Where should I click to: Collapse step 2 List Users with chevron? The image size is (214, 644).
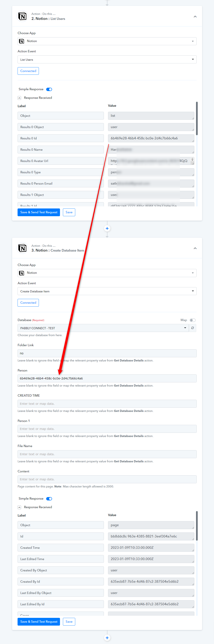point(195,17)
